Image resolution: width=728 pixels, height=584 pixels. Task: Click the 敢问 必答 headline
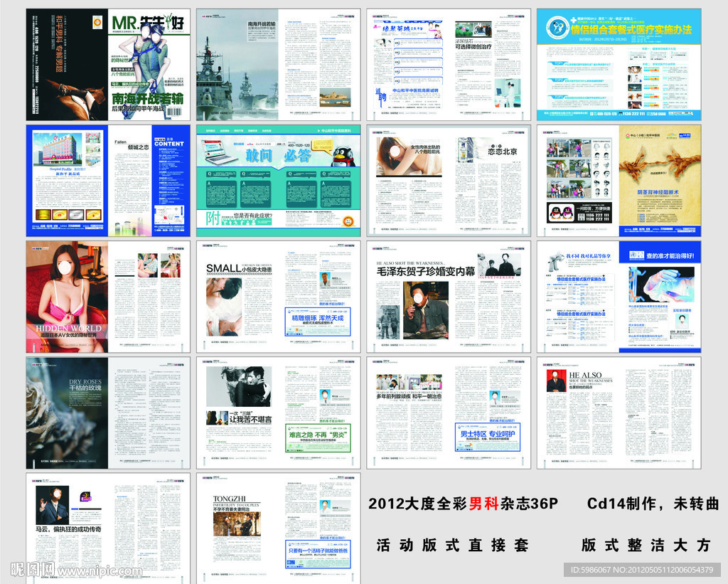(278, 155)
